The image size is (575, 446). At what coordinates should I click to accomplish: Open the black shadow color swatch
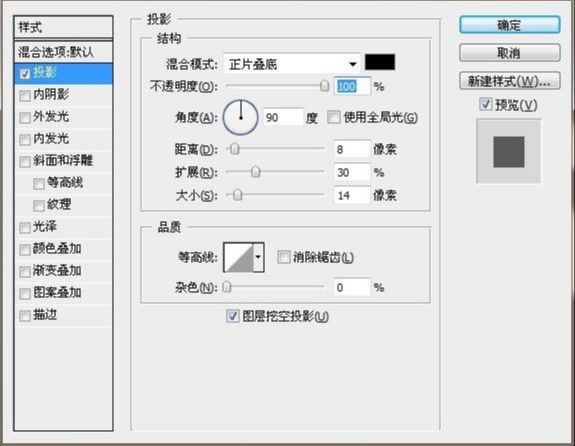click(x=380, y=62)
